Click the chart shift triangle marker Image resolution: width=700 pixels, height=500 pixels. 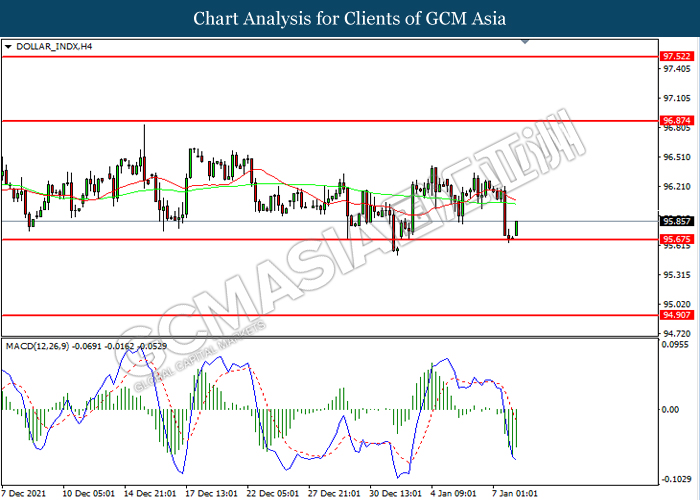point(525,42)
